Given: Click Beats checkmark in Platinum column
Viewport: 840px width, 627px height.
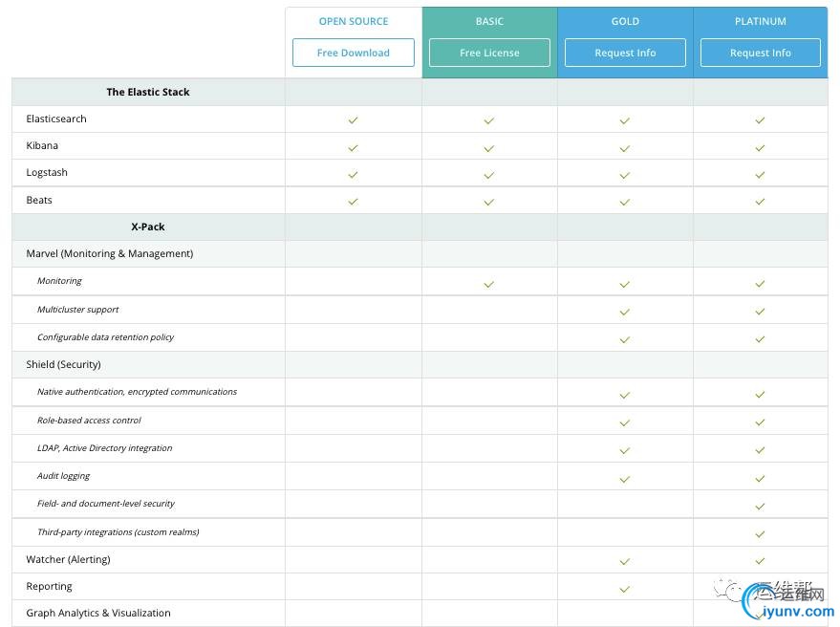Looking at the screenshot, I should (760, 202).
